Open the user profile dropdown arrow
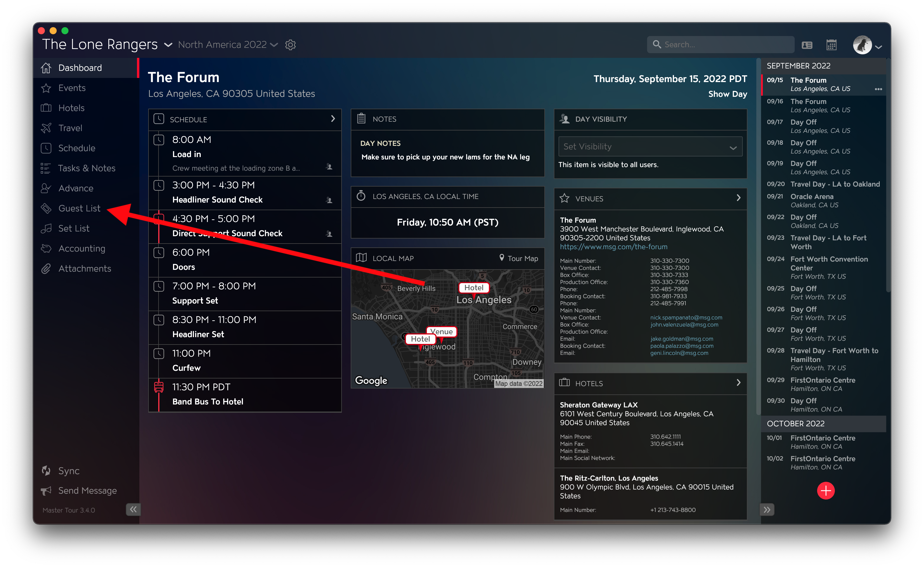Image resolution: width=924 pixels, height=568 pixels. (x=878, y=47)
